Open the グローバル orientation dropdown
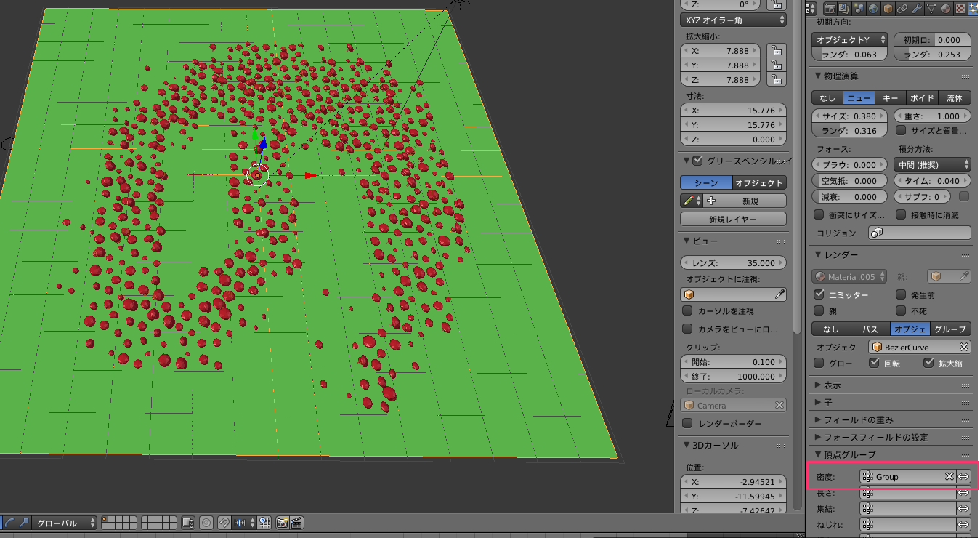Image resolution: width=980 pixels, height=538 pixels. tap(65, 523)
